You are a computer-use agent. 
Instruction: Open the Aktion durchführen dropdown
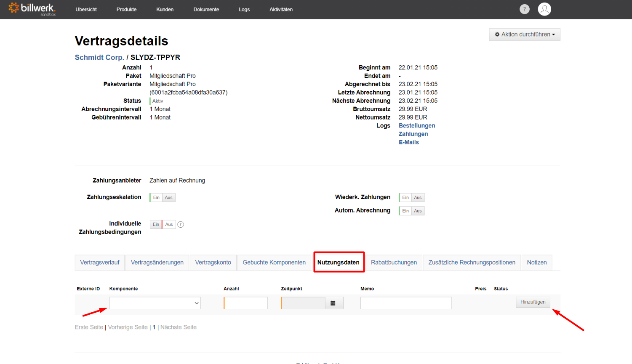(525, 35)
